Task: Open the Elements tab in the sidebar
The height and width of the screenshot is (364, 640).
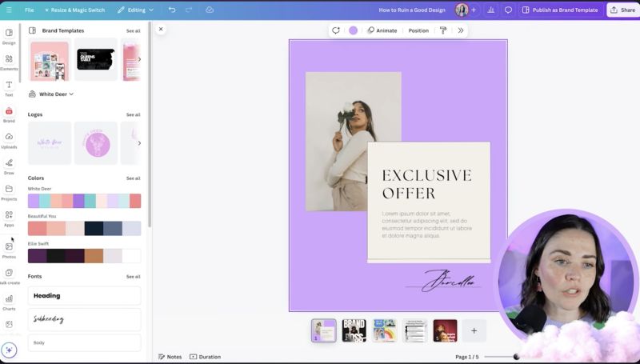Action: (9, 62)
